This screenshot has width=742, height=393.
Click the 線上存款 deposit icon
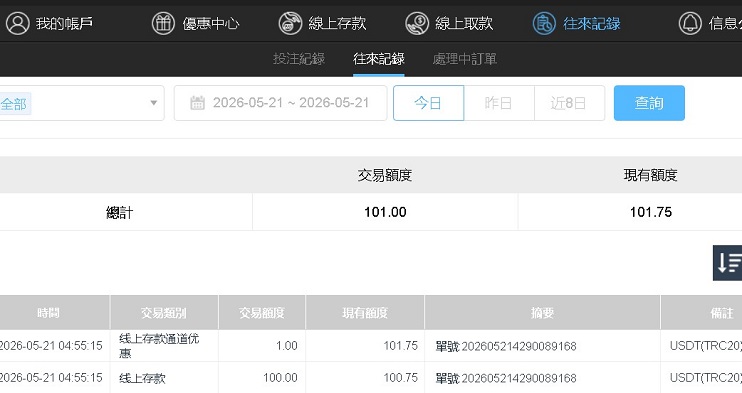click(290, 23)
